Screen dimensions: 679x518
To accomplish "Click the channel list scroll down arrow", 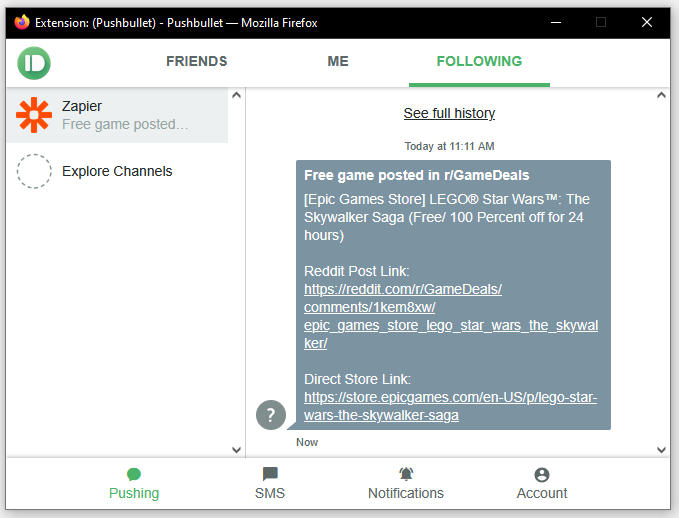I will 236,450.
